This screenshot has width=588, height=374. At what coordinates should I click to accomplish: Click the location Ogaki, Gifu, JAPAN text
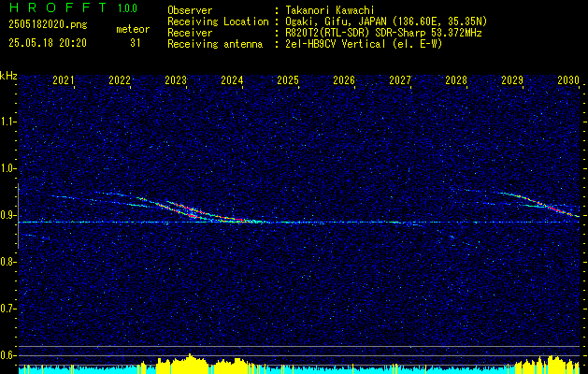pyautogui.click(x=386, y=22)
